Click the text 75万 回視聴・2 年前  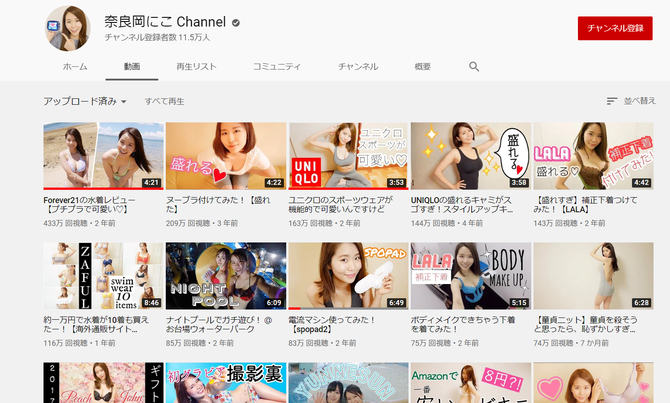444,343
